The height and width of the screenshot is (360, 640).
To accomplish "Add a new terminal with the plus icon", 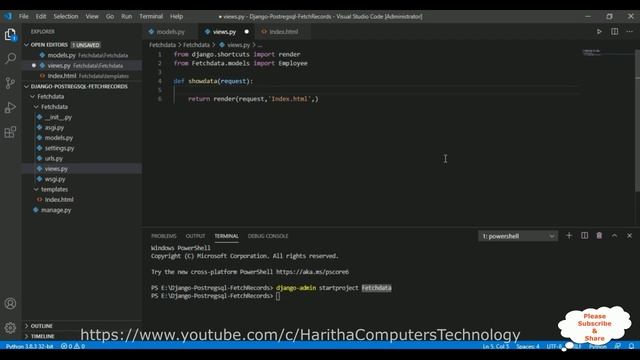I will pyautogui.click(x=569, y=236).
